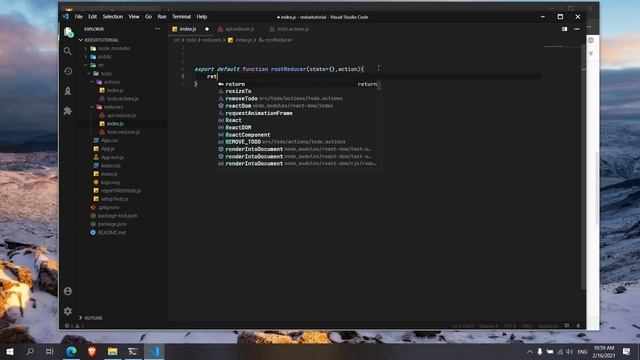Open App.css in the explorer

pyautogui.click(x=109, y=140)
